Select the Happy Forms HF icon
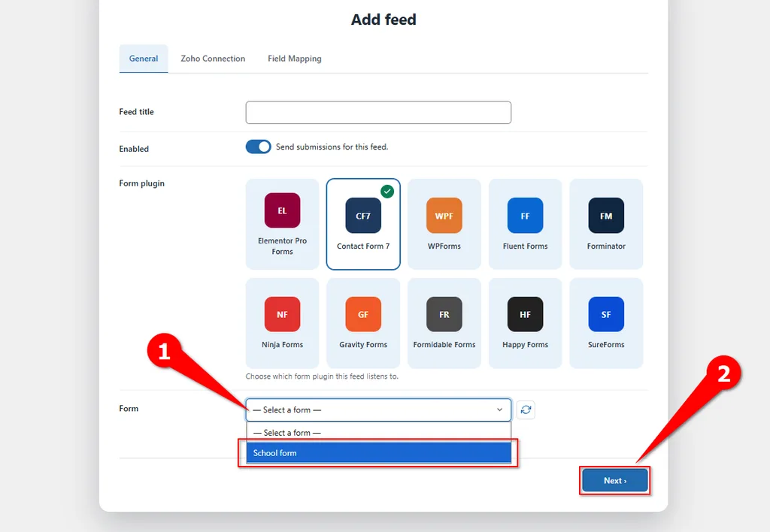770x532 pixels. (525, 314)
